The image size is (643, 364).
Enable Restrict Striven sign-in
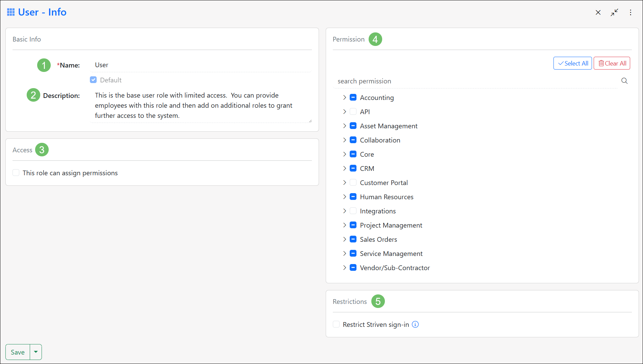tap(336, 324)
